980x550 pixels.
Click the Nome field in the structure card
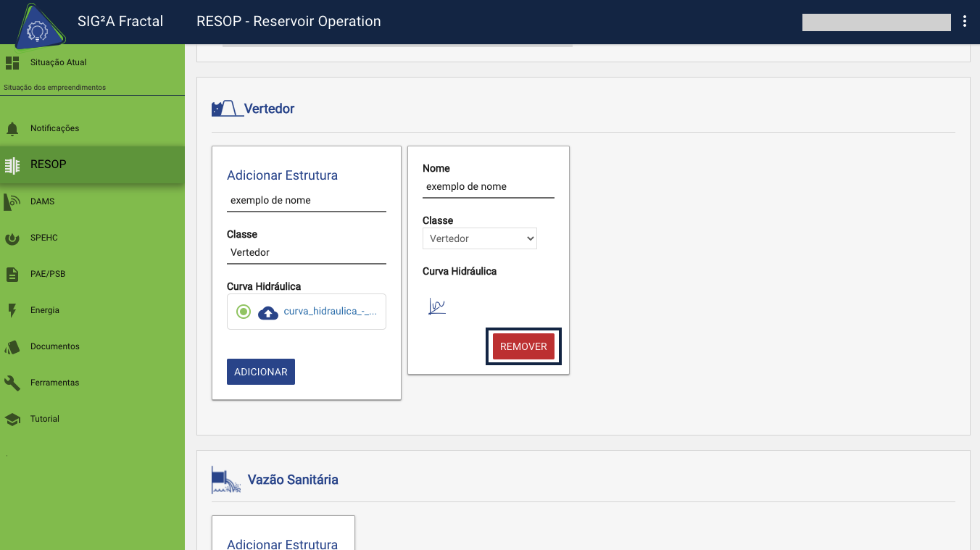click(x=488, y=187)
